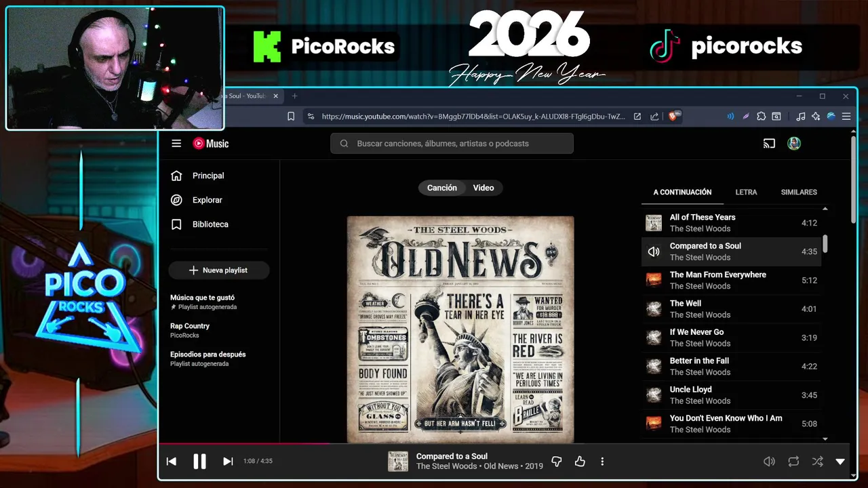Click the open-in-app icon in address bar

[637, 117]
